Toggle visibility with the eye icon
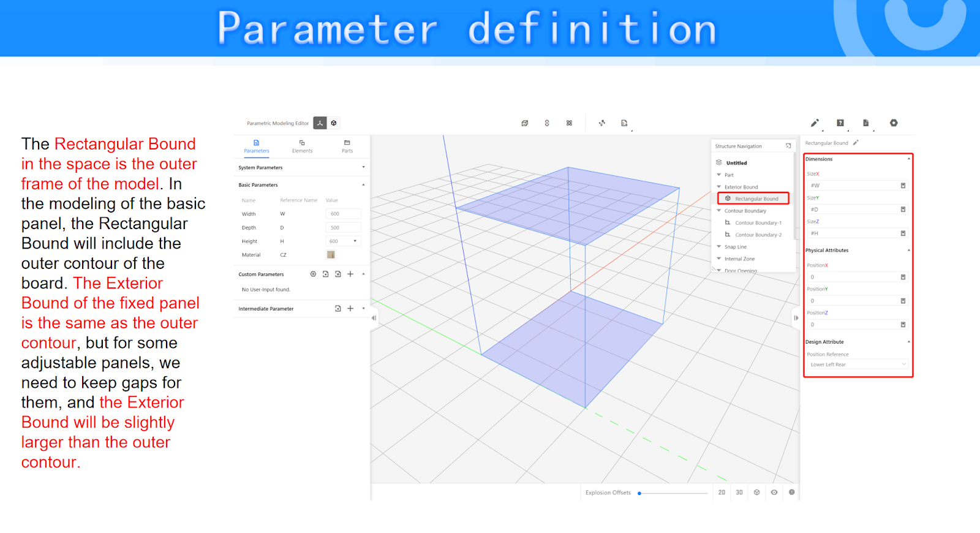Image resolution: width=980 pixels, height=533 pixels. (x=774, y=493)
